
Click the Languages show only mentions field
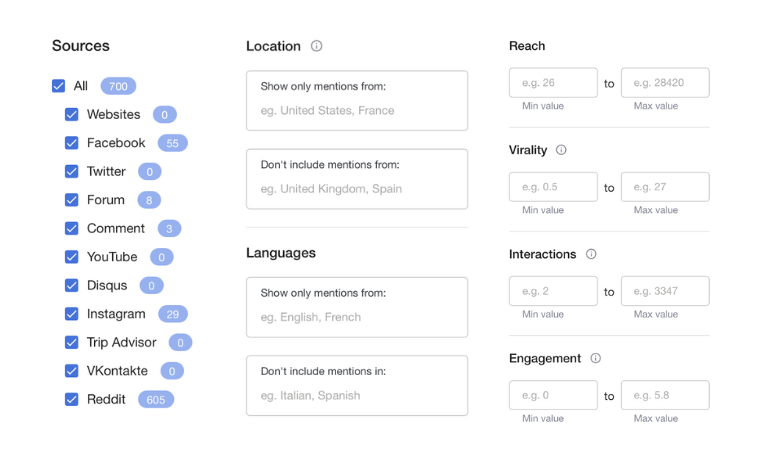(357, 316)
